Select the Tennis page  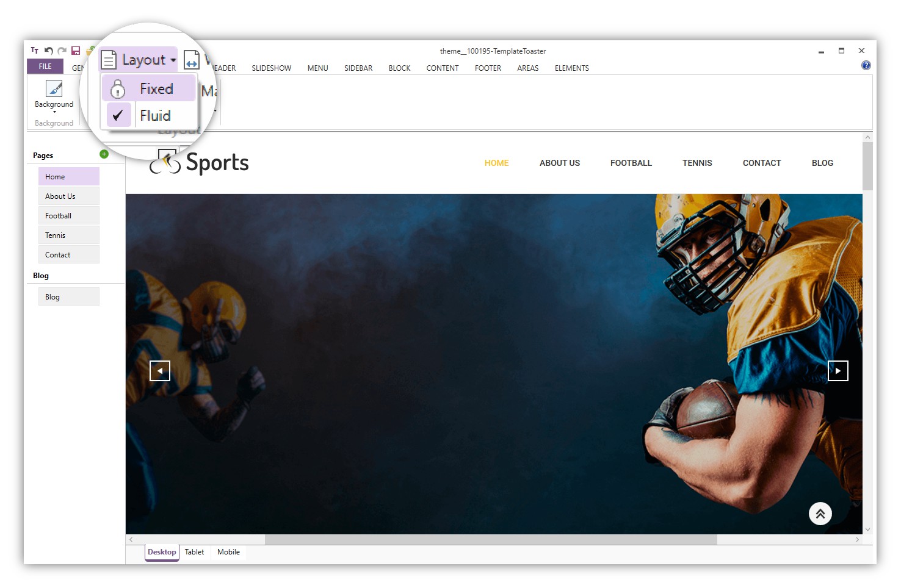click(x=69, y=235)
